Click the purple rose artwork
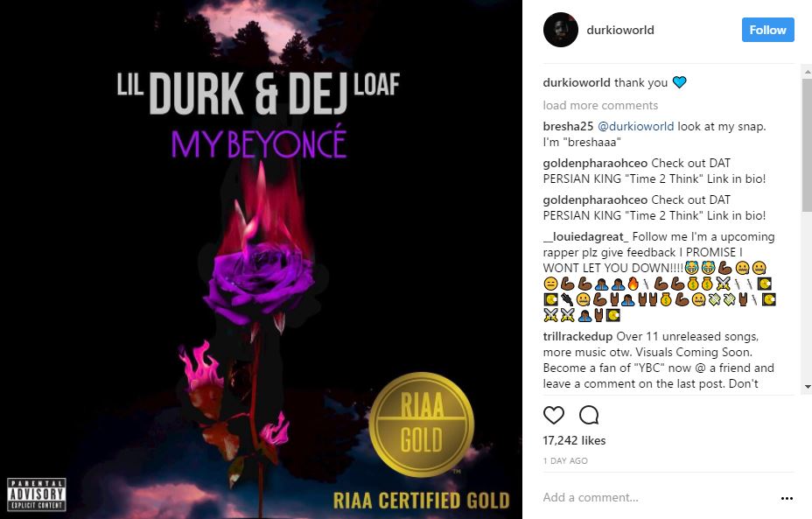 (259, 280)
